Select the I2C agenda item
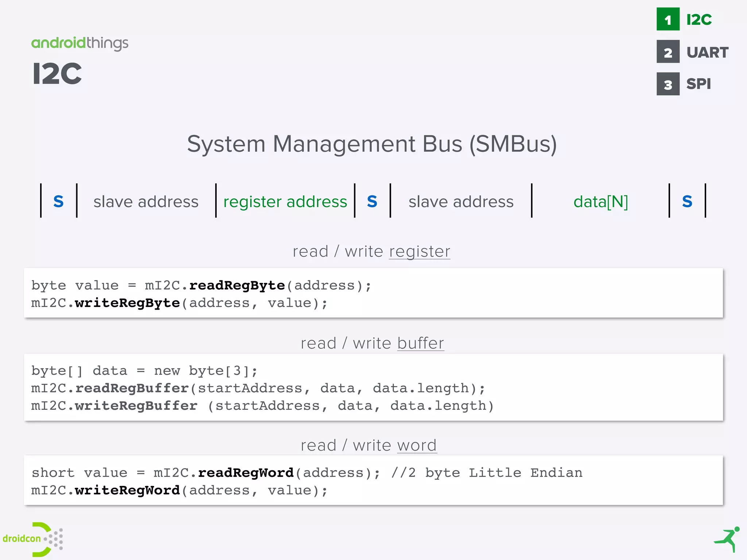747x560 pixels. pos(699,20)
